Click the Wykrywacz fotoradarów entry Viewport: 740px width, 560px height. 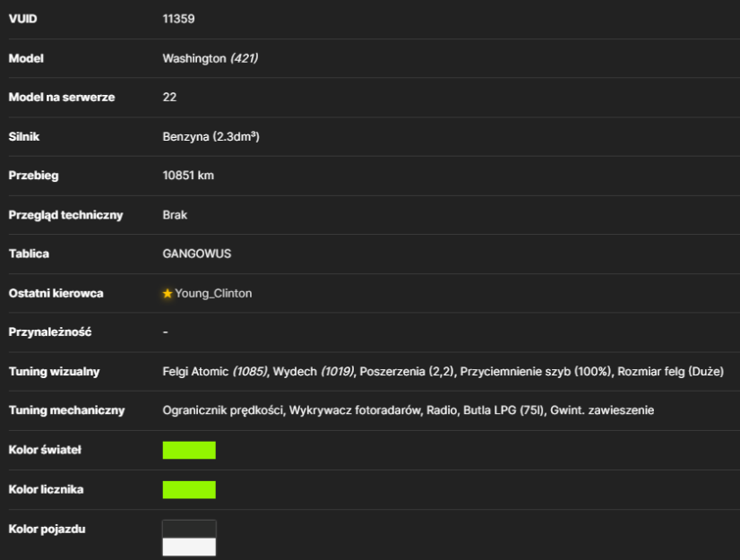tap(355, 410)
